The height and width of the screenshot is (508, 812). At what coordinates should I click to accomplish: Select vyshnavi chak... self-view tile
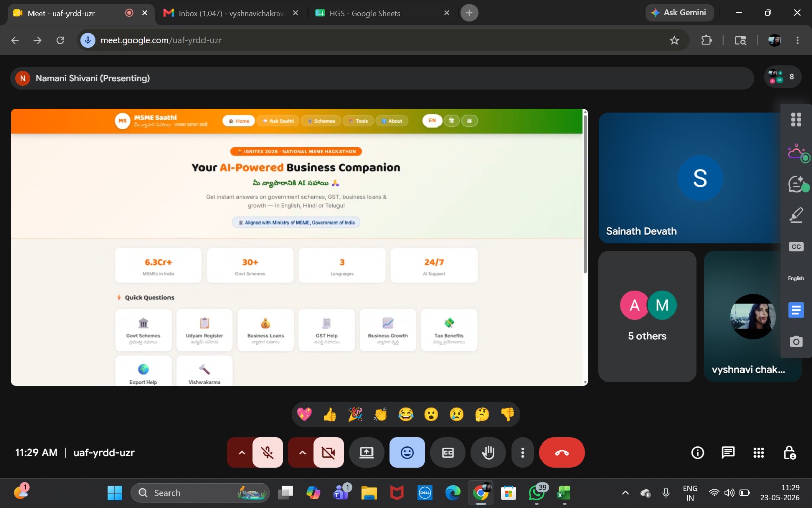point(753,316)
